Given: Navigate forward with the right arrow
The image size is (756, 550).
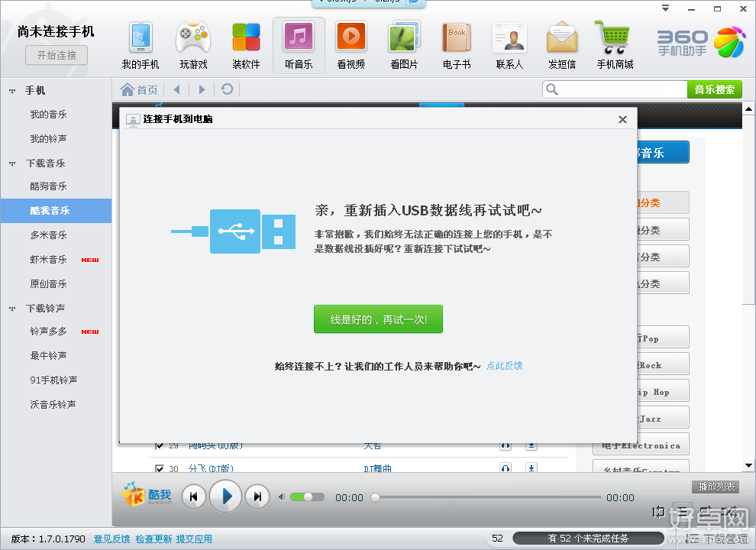Looking at the screenshot, I should 202,89.
